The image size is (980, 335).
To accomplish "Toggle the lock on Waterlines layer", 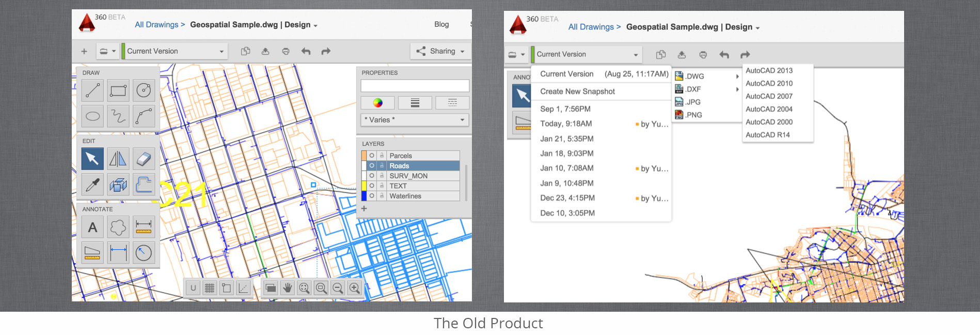I will [x=382, y=196].
